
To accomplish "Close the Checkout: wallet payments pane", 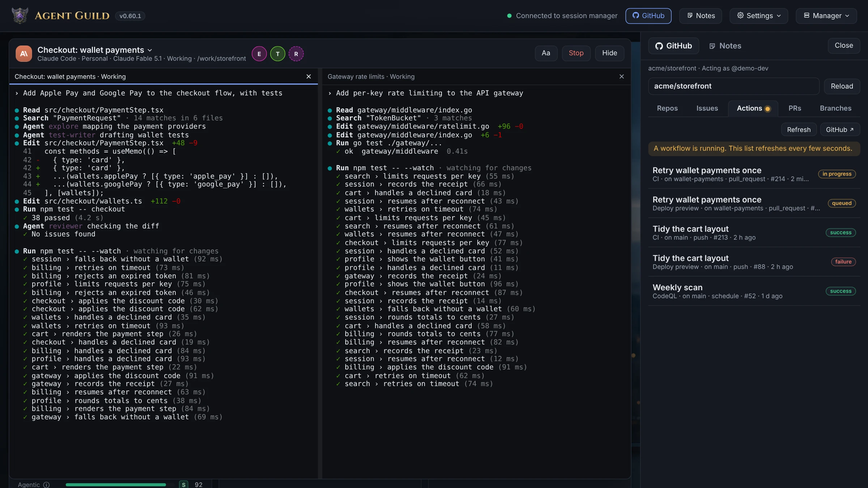I will [309, 77].
